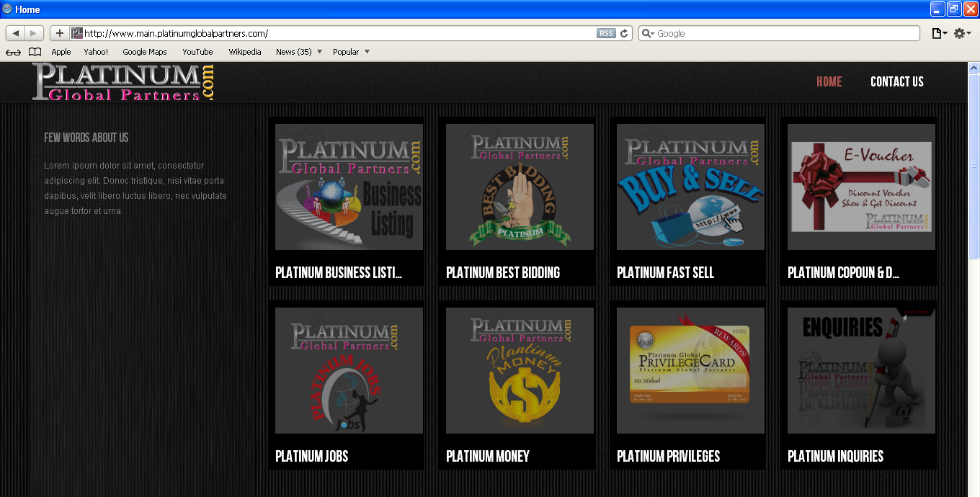980x497 pixels.
Task: Add this page as a bookmark
Action: pyautogui.click(x=59, y=33)
